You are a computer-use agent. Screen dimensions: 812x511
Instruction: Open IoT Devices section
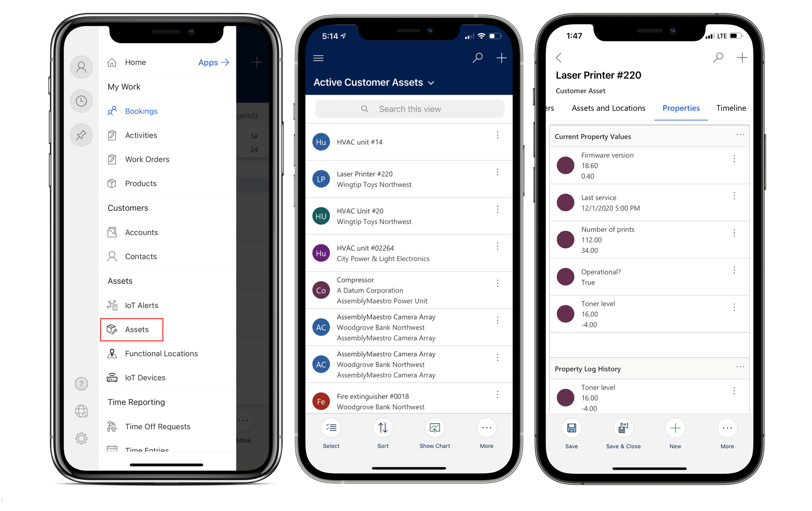(146, 377)
